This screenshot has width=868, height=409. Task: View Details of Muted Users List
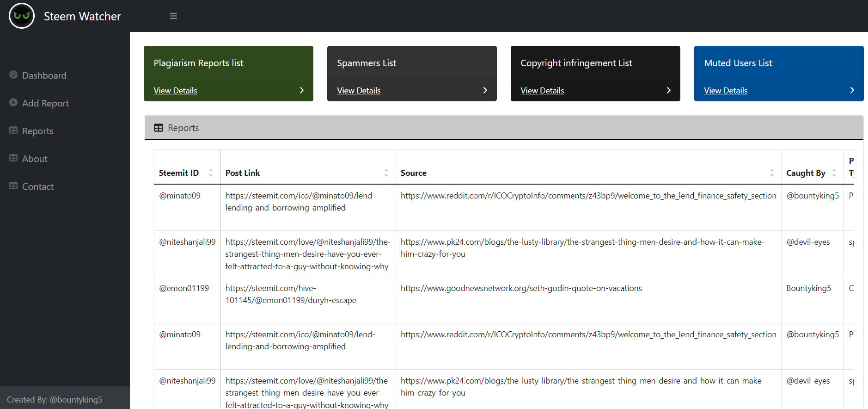tap(726, 91)
